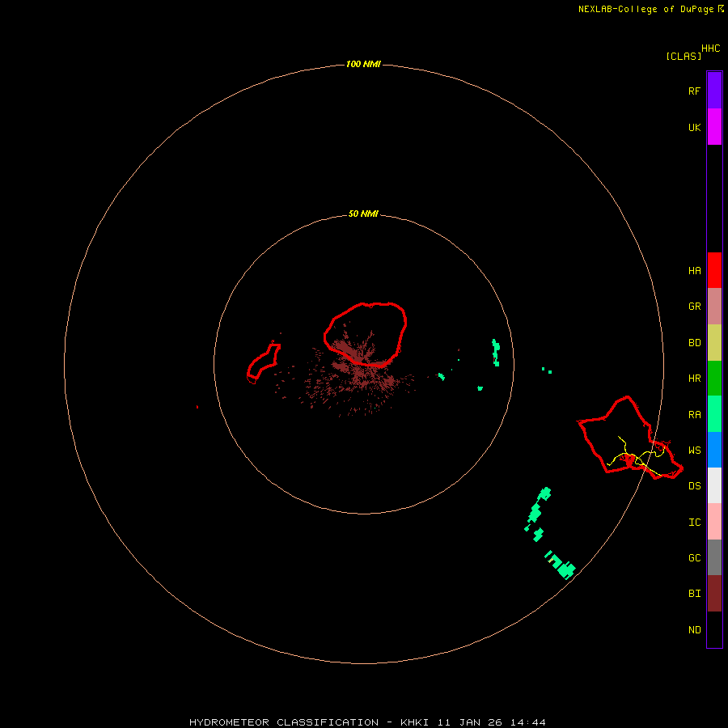Click the yellow road lines inside eastern island
Screen dimensions: 728x728
(637, 456)
